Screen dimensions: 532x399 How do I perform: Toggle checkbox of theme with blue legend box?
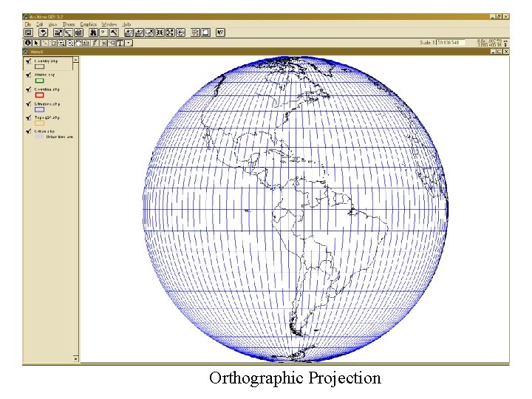coord(29,104)
